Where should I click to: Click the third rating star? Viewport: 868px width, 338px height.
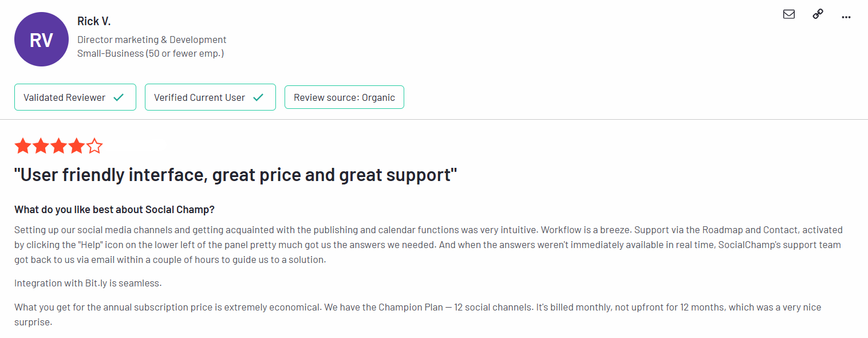point(58,146)
